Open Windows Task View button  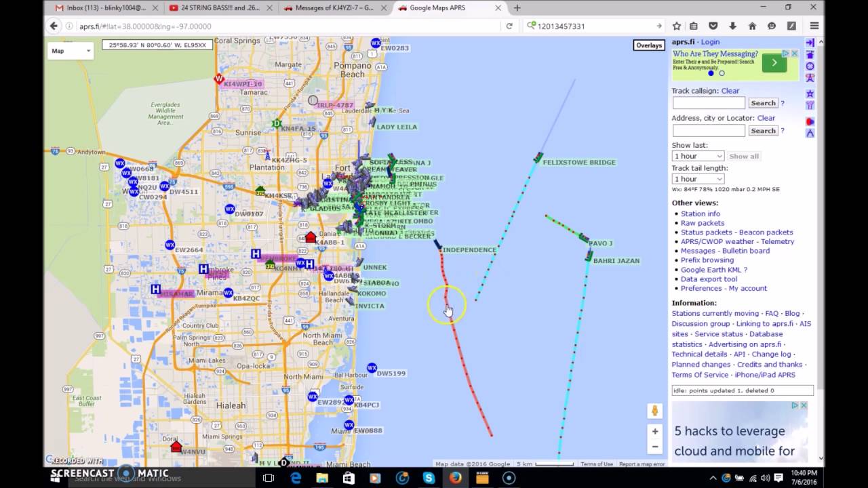click(x=269, y=478)
